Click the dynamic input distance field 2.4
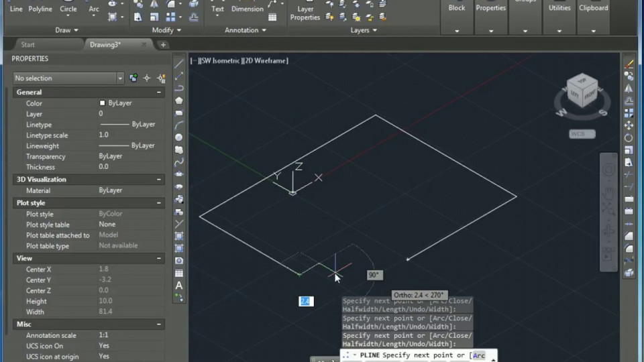Image resolution: width=644 pixels, height=362 pixels. point(306,301)
